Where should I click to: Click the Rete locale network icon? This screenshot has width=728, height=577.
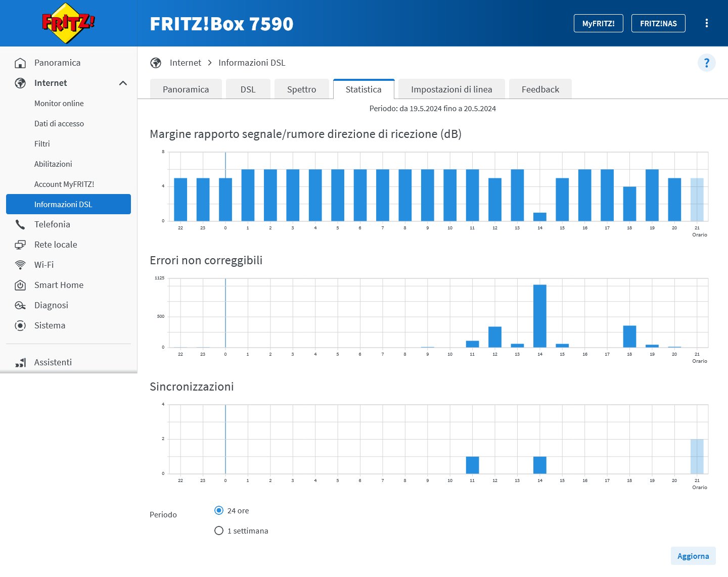coord(20,245)
